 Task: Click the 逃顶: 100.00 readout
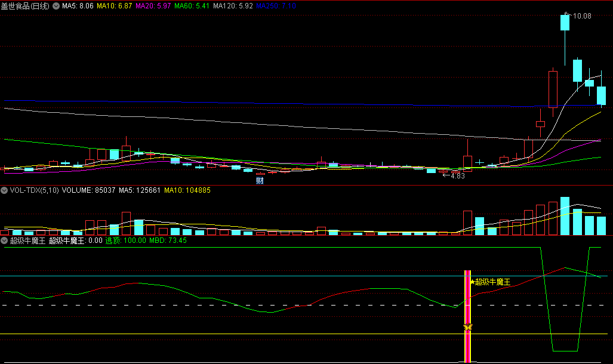[126, 240]
